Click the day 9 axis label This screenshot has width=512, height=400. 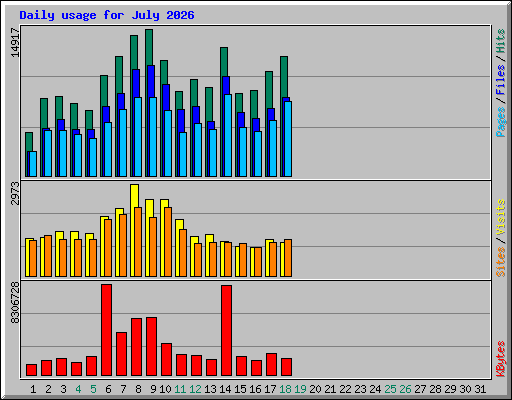pos(153,389)
